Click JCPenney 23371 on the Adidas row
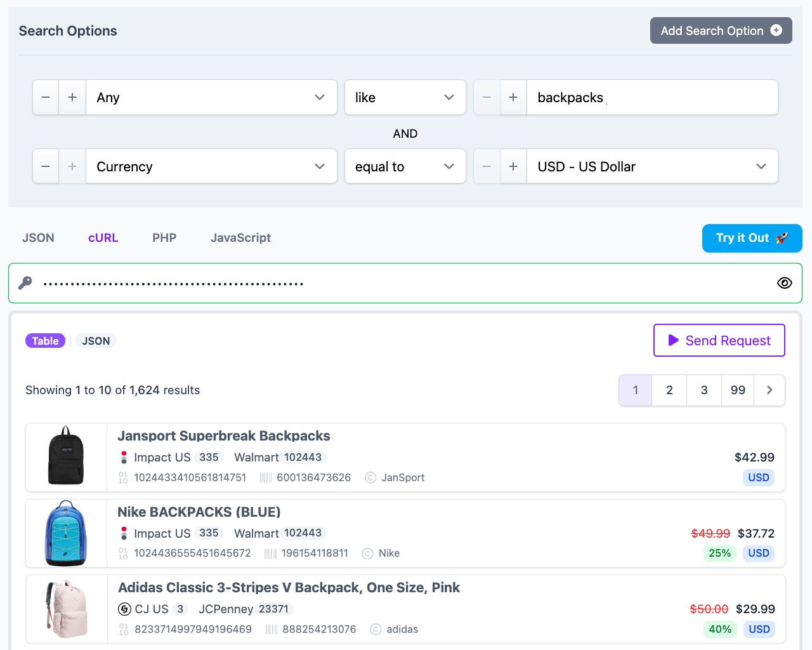 (x=246, y=609)
